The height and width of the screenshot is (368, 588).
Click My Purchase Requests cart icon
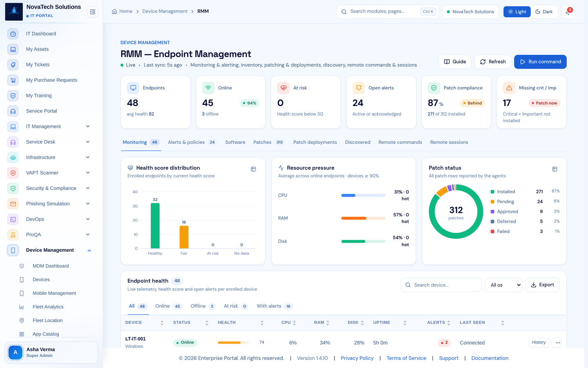click(x=13, y=81)
